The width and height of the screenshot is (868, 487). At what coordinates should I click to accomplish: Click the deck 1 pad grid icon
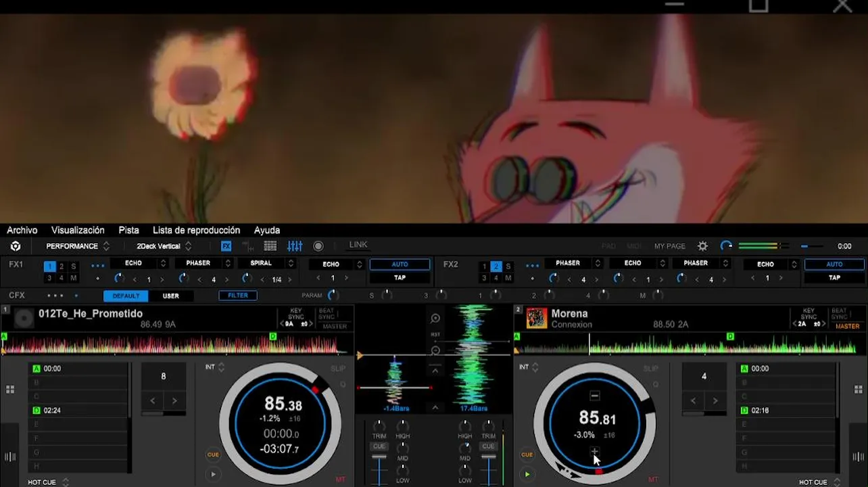[x=10, y=390]
